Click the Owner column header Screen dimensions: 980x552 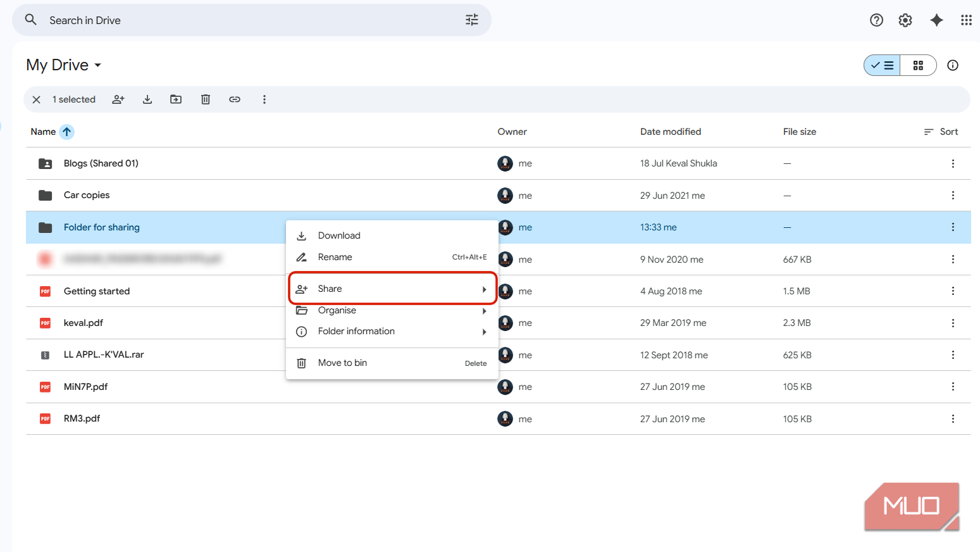coord(512,132)
